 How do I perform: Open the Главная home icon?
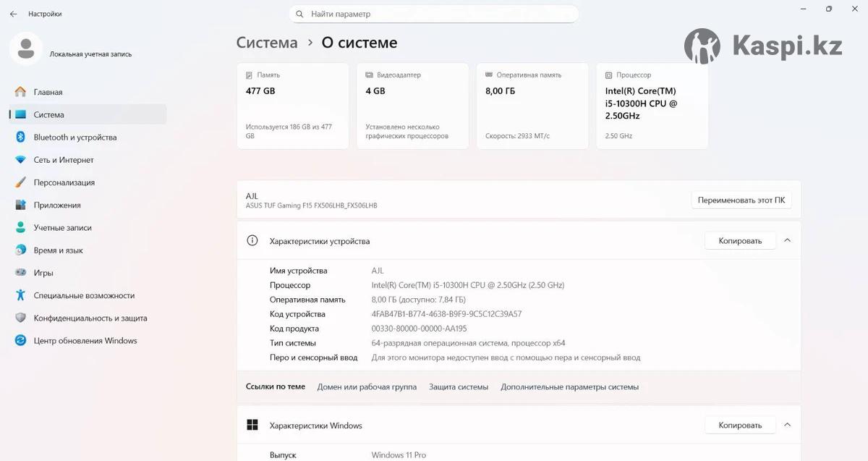pyautogui.click(x=20, y=92)
